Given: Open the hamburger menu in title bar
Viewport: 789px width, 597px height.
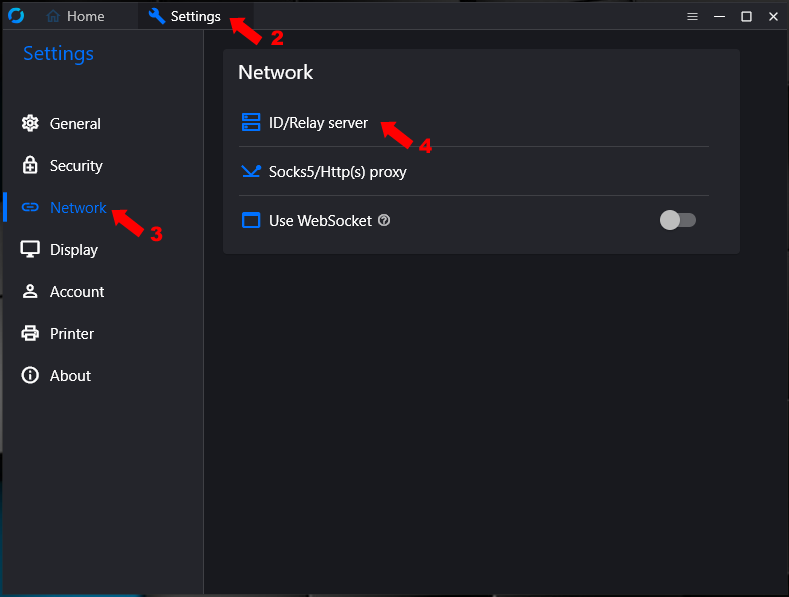Looking at the screenshot, I should (x=692, y=17).
